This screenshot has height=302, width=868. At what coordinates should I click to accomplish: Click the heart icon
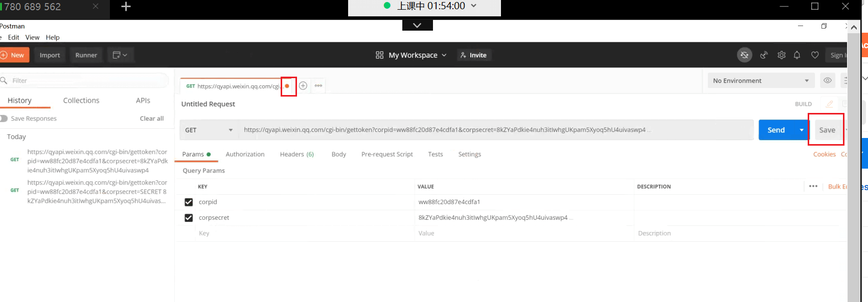coord(815,55)
